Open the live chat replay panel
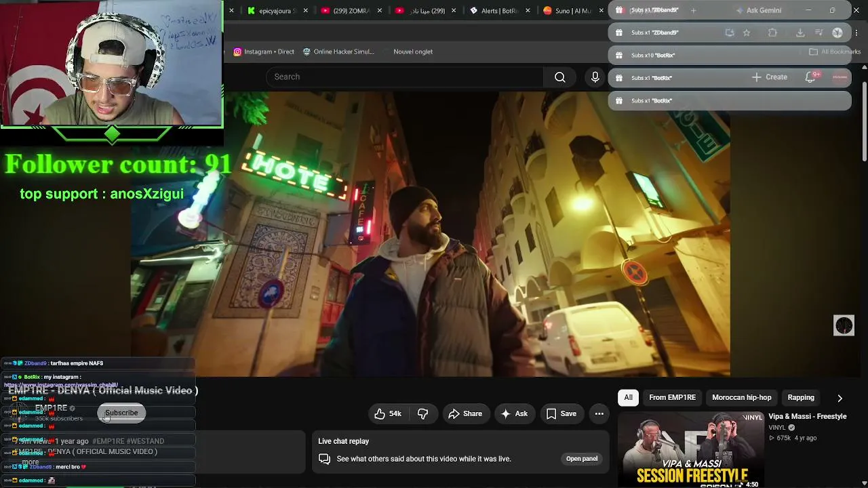 [x=582, y=459]
